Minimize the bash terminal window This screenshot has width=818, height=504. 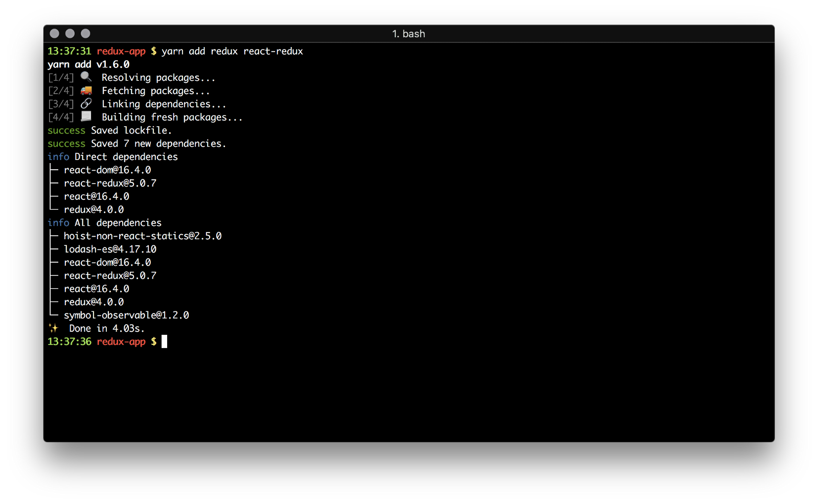[x=70, y=34]
